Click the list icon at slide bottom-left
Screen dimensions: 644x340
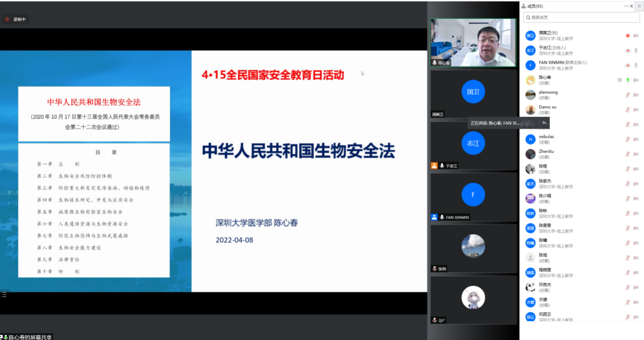(3, 296)
